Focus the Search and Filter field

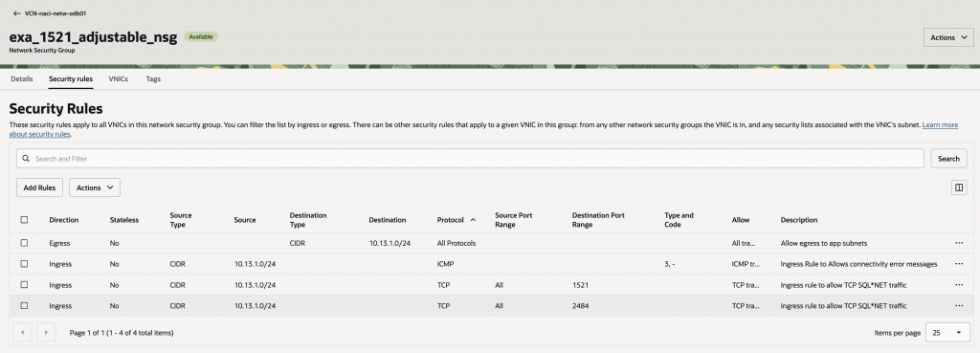(470, 159)
